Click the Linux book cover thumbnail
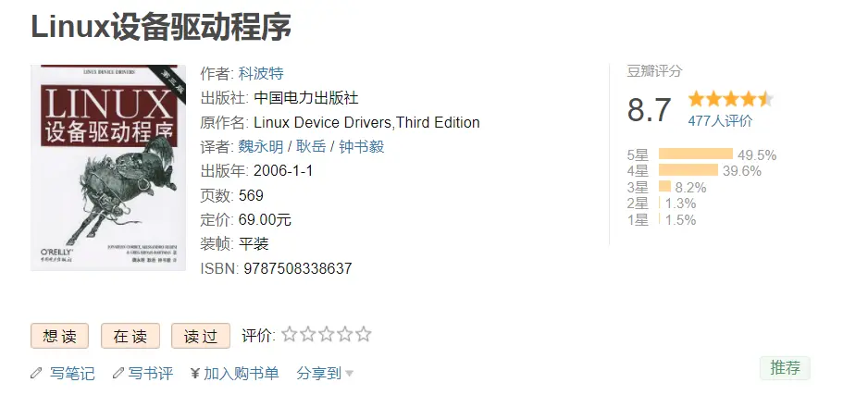868x395 pixels. click(104, 168)
